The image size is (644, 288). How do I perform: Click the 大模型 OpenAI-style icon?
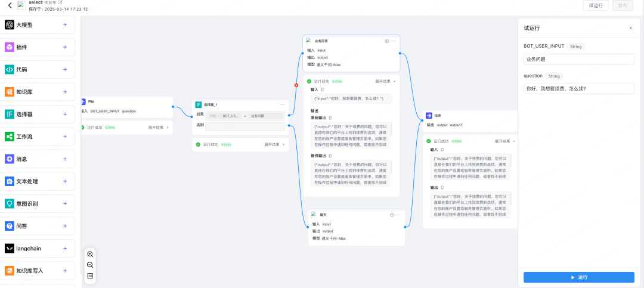pyautogui.click(x=10, y=25)
